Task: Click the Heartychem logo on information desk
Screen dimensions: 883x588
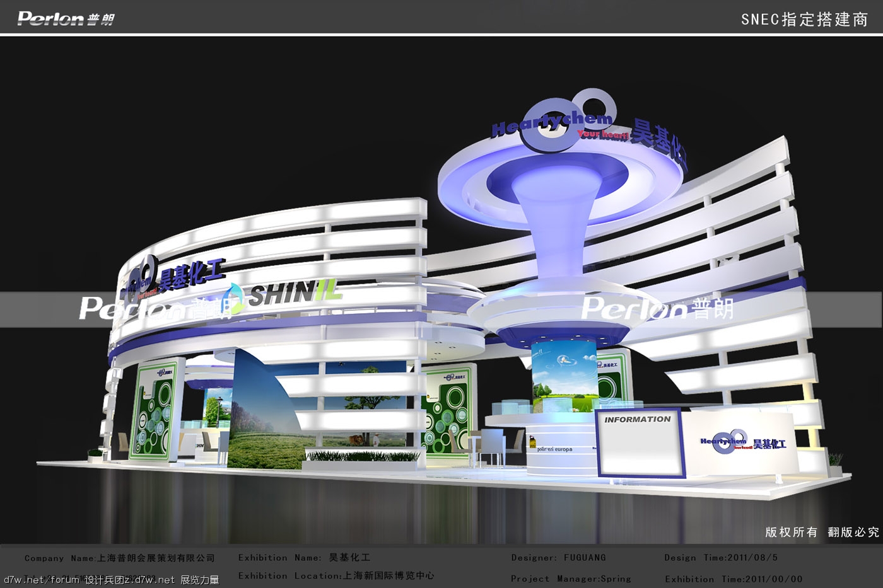Action: 743,442
